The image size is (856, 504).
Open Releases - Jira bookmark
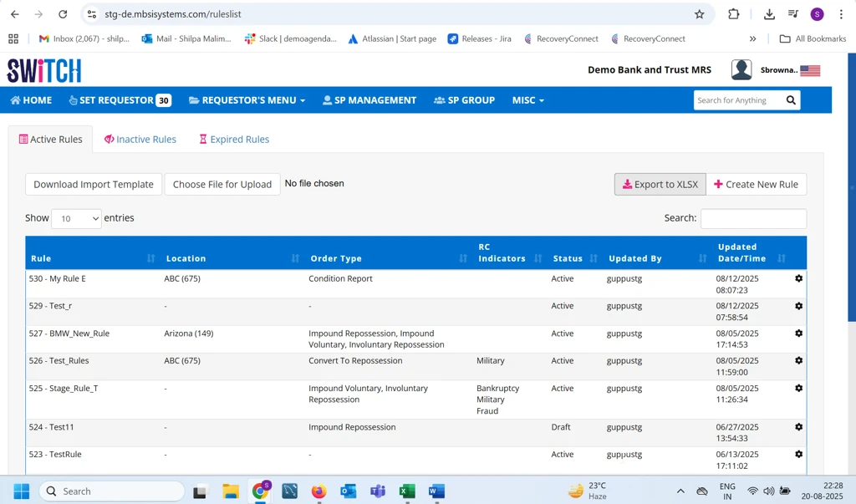tap(479, 38)
